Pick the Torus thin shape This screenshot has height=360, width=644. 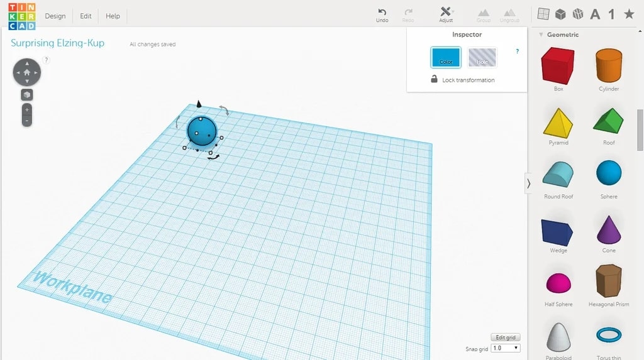pyautogui.click(x=609, y=334)
